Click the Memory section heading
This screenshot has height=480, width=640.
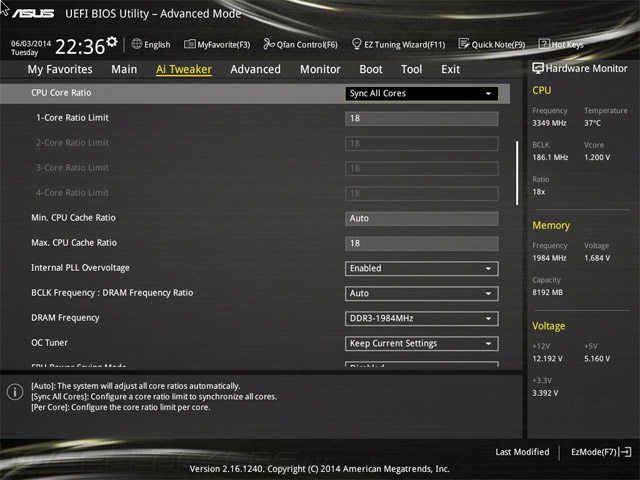(551, 225)
